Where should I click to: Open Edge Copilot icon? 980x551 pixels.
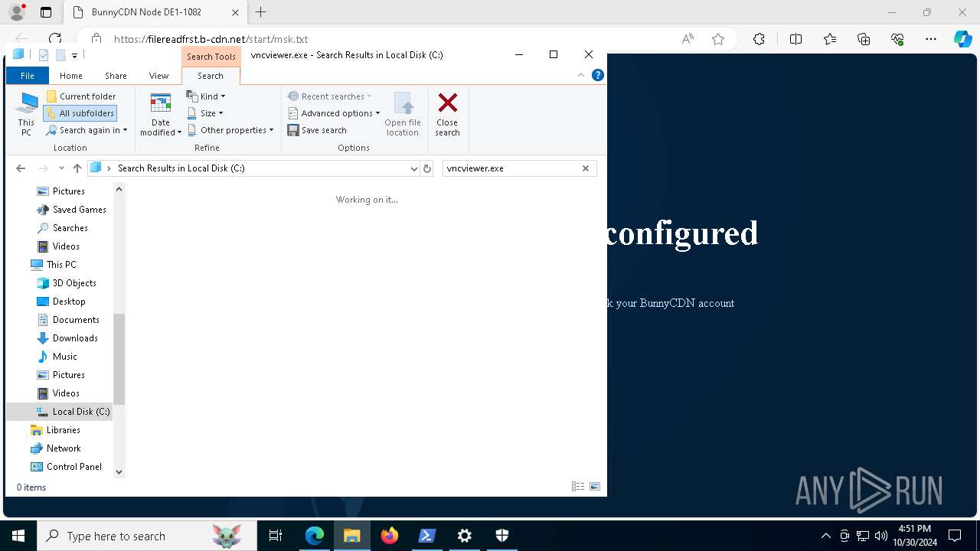point(962,39)
